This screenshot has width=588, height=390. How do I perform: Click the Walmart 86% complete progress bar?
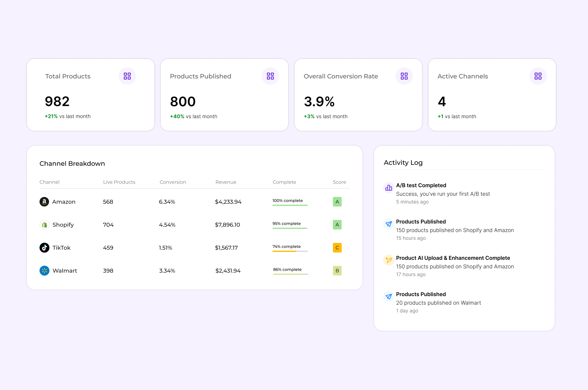291,274
